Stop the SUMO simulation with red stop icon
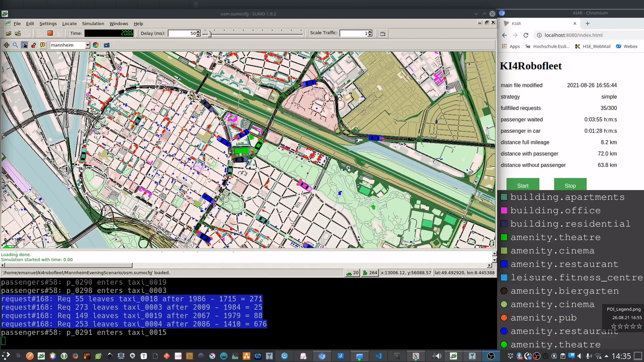The width and height of the screenshot is (644, 362). coord(50,33)
